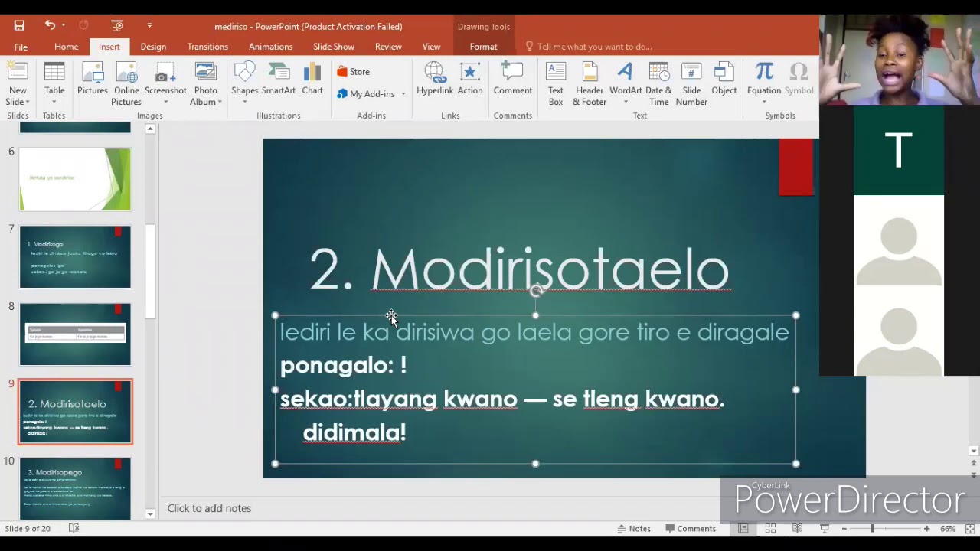Open the Animations tab
Viewport: 980px width, 551px height.
(270, 47)
